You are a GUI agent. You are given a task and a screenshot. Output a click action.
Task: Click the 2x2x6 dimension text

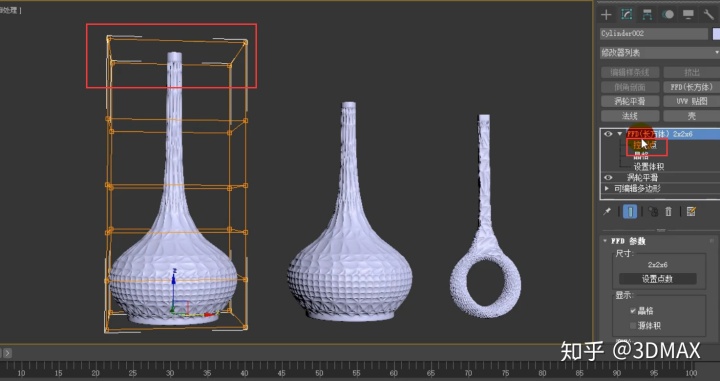[658, 265]
